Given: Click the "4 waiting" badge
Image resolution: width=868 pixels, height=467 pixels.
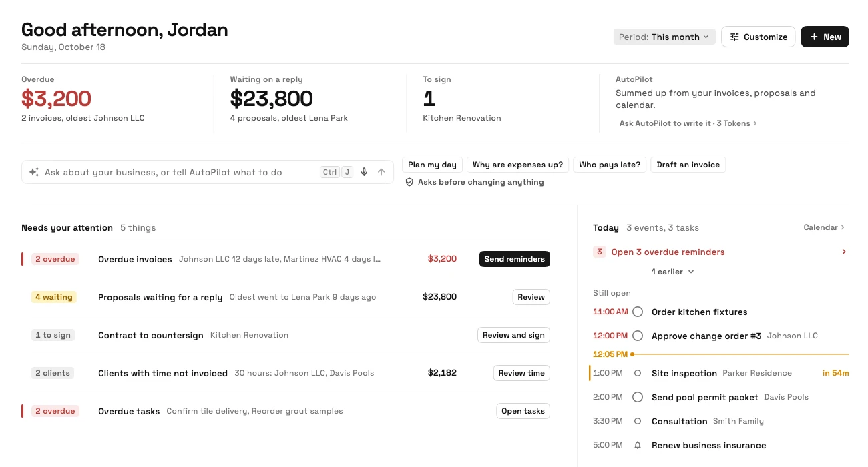Looking at the screenshot, I should pyautogui.click(x=54, y=297).
